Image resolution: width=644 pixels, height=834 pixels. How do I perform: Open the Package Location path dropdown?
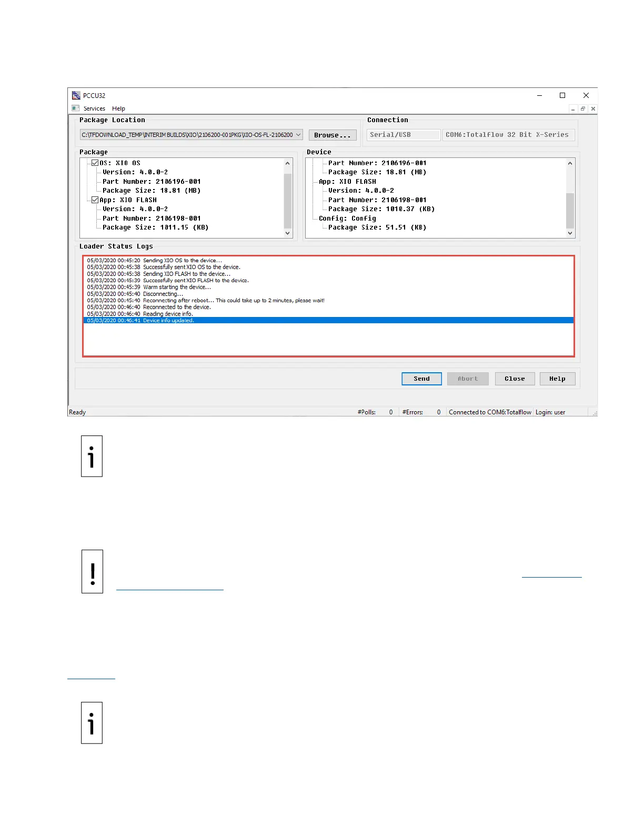point(298,135)
